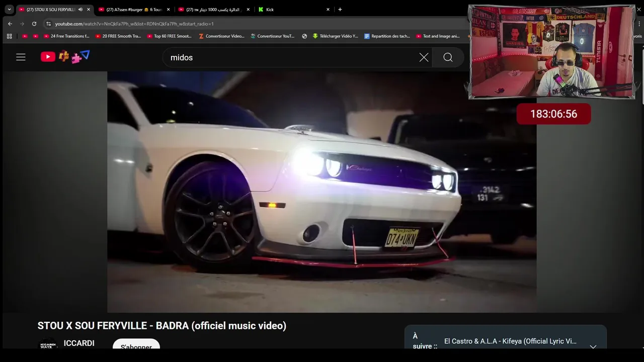Open Convertisseur Video bookmark with Z icon
Viewport: 644px width, 362px height.
click(x=221, y=36)
